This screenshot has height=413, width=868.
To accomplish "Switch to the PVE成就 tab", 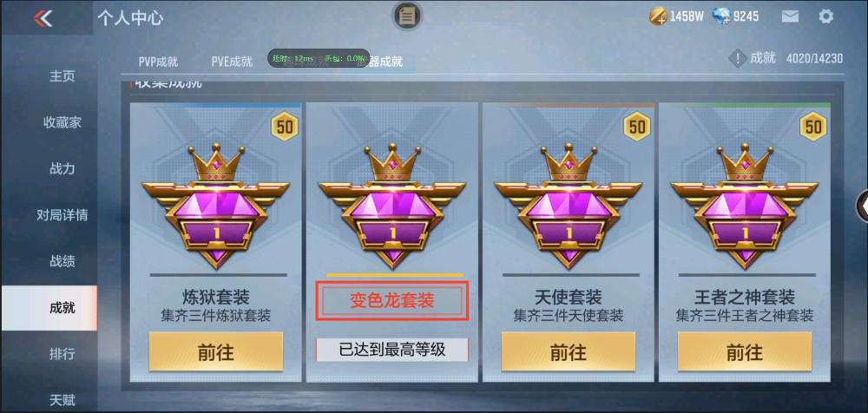I will pyautogui.click(x=232, y=62).
